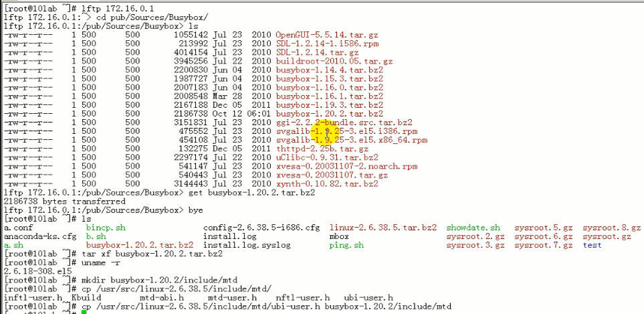Click ubi-user.h in the completion list

click(368, 297)
